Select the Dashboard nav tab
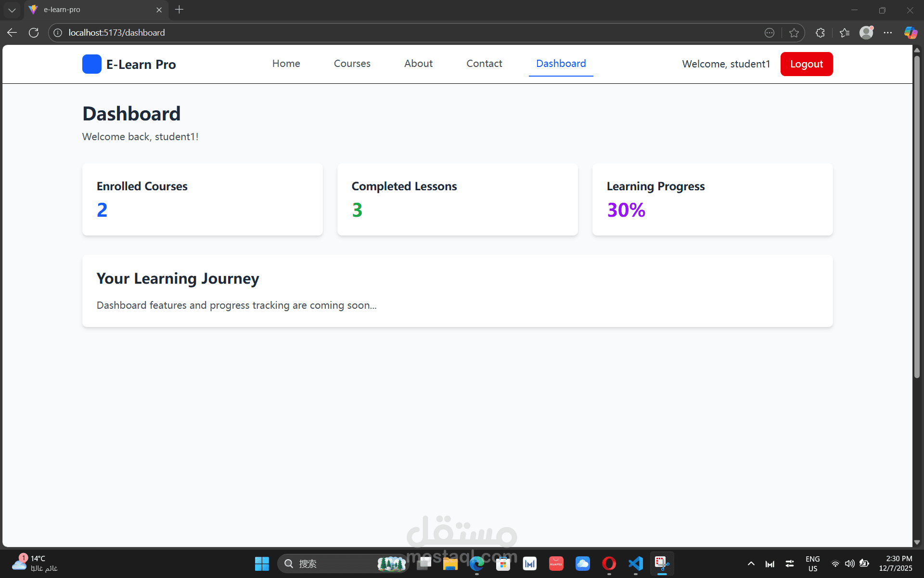This screenshot has height=578, width=924. tap(561, 64)
